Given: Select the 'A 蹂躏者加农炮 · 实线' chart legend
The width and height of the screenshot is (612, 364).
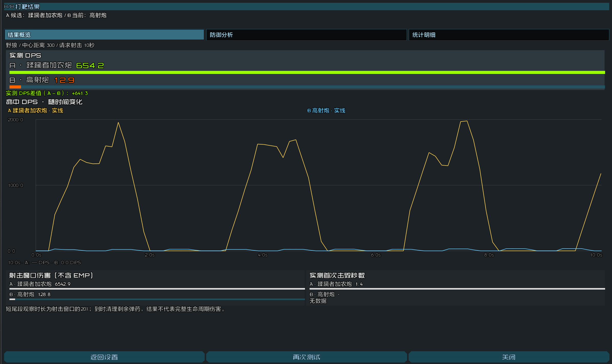Looking at the screenshot, I should click(x=35, y=111).
